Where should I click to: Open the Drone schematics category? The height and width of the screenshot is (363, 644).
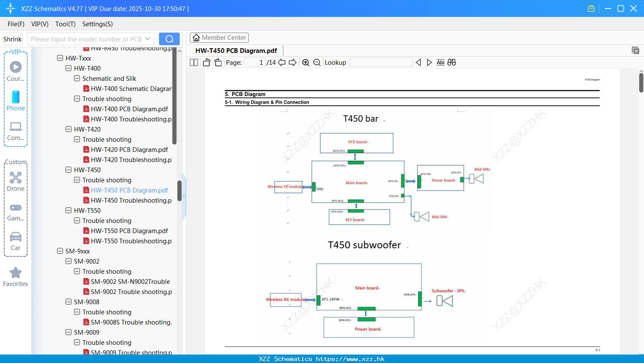click(16, 181)
